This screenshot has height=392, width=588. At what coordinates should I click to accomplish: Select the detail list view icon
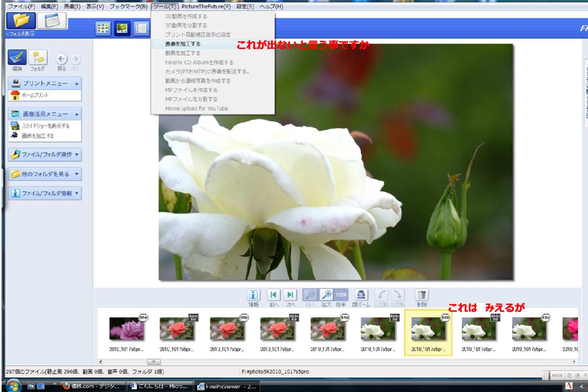142,28
